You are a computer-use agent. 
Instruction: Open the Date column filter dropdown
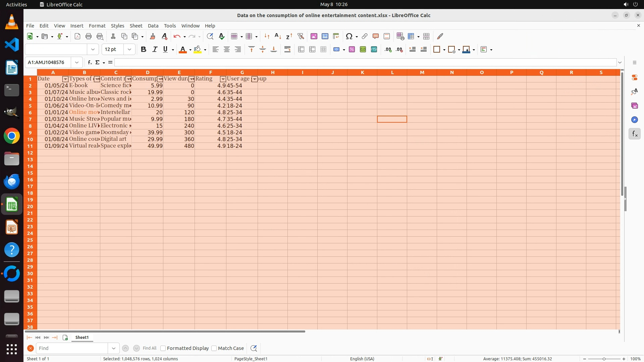tap(65, 79)
